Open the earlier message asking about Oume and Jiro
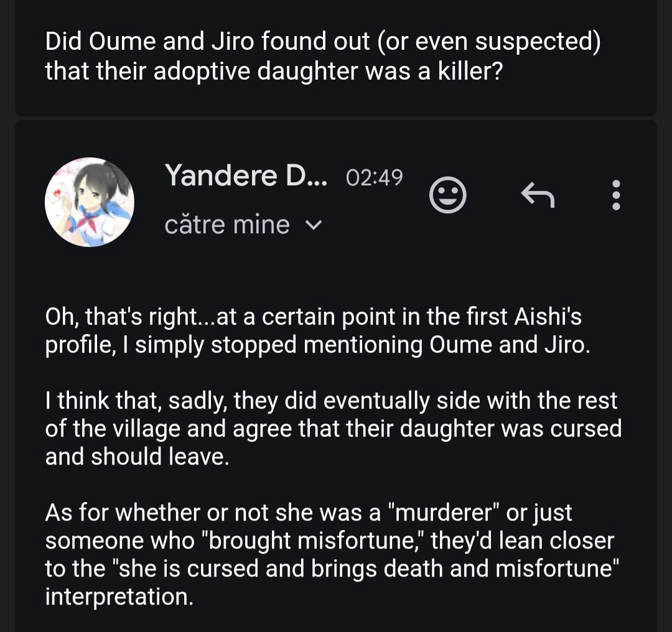This screenshot has width=672, height=632. point(336,56)
